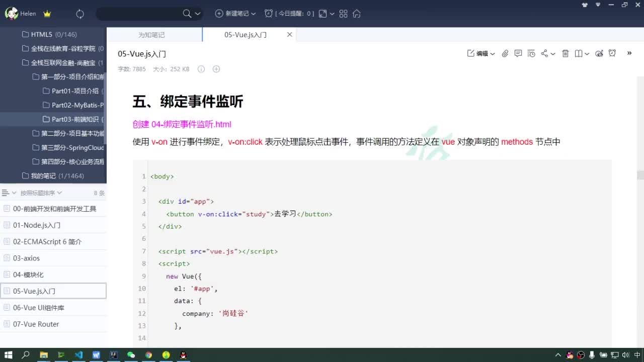The image size is (644, 362).
Task: Select the 我的笔记 folder
Action: (53, 176)
